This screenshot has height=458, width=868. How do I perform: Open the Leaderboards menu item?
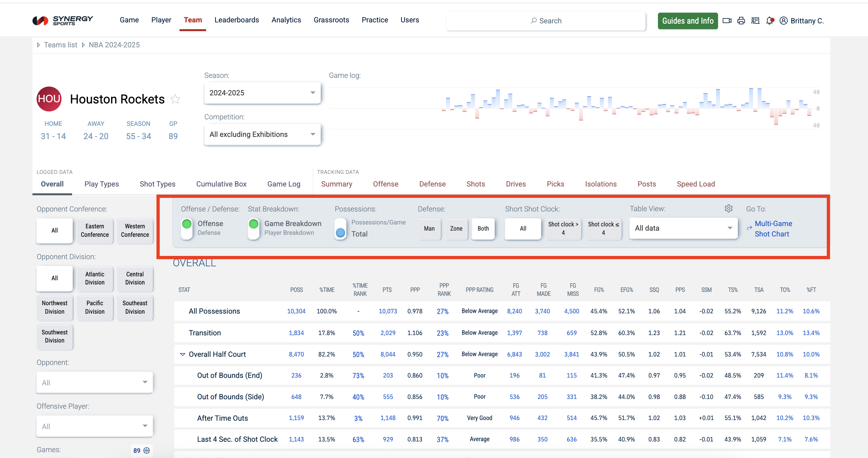click(x=237, y=20)
